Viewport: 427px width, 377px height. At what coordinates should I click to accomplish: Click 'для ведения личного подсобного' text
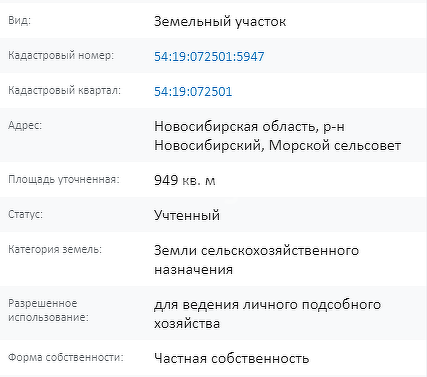click(267, 305)
